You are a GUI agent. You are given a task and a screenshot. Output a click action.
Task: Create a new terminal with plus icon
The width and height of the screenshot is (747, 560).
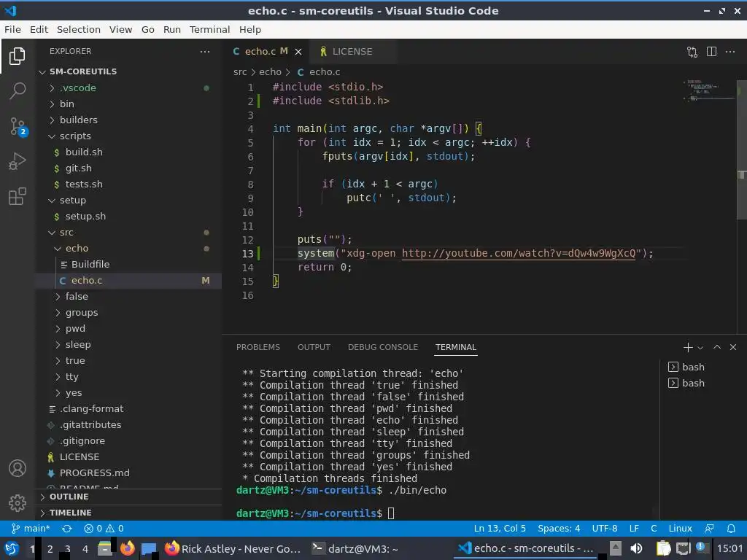point(687,348)
